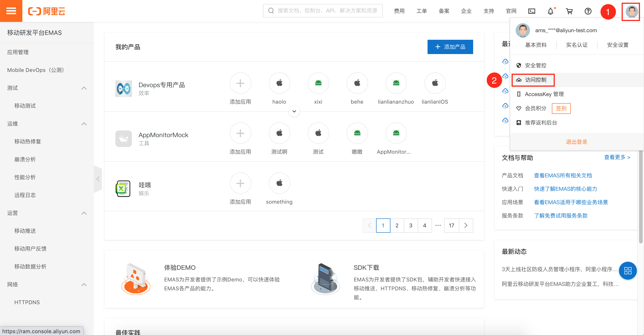This screenshot has width=644, height=335.
Task: Open 工单 in top navigation
Action: coord(422,11)
